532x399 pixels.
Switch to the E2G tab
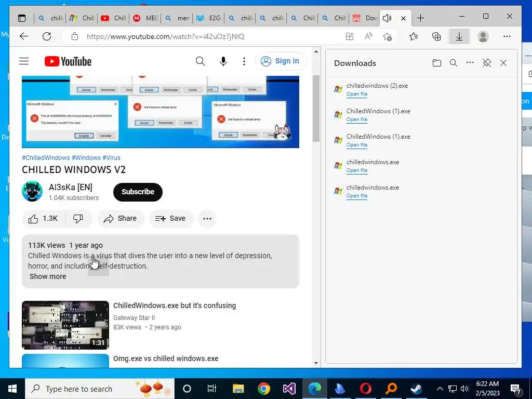209,18
